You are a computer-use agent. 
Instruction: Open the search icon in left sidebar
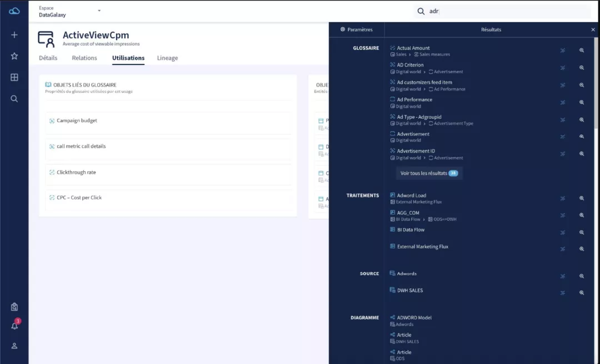click(14, 99)
